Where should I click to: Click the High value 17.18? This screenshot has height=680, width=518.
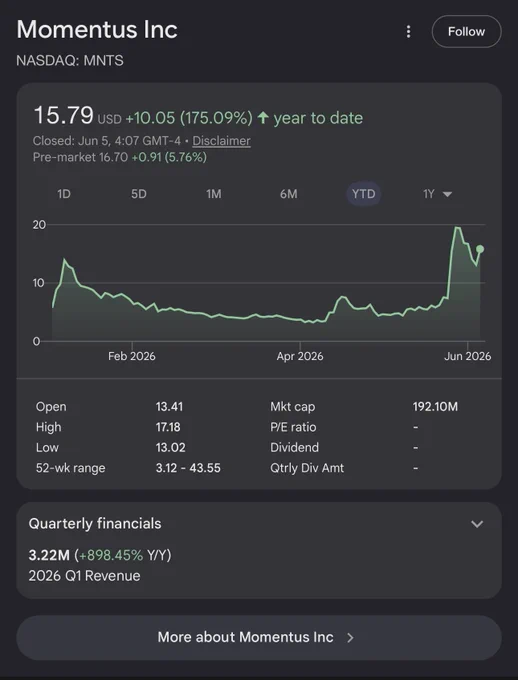coord(168,427)
